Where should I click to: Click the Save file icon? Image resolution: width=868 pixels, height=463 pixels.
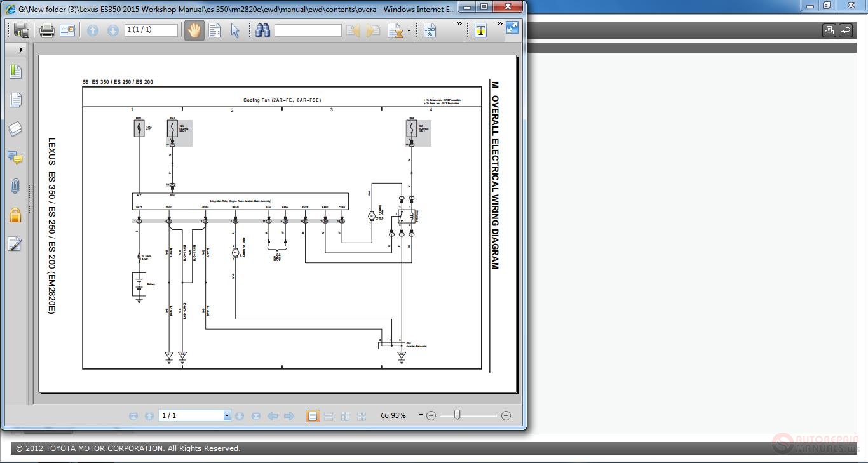click(22, 30)
